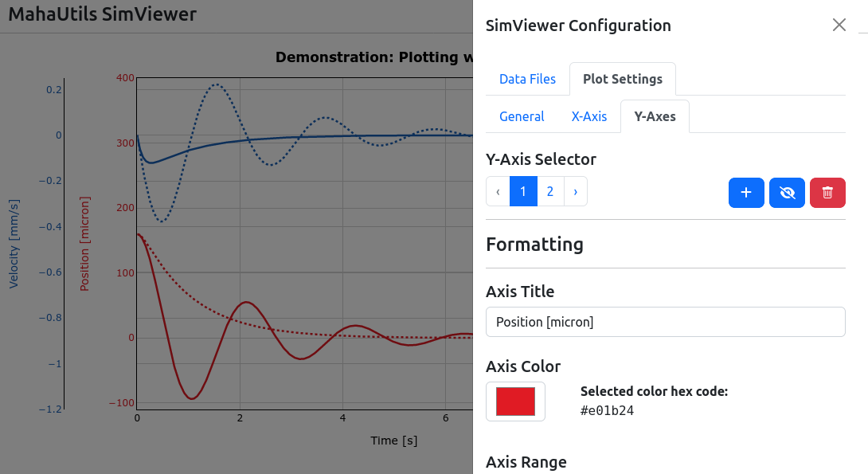The height and width of the screenshot is (474, 868).
Task: Click the 400 tick on Position axis
Action: 125,78
